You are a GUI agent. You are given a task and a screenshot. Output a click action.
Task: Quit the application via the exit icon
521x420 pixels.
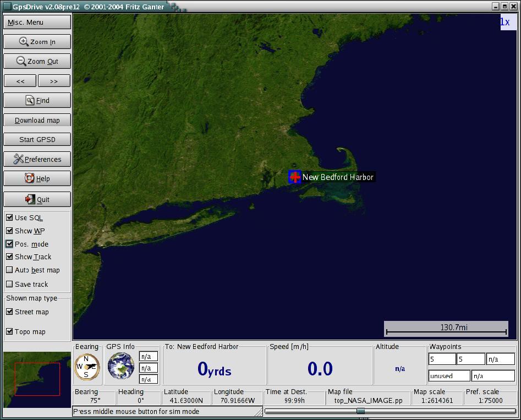click(37, 199)
